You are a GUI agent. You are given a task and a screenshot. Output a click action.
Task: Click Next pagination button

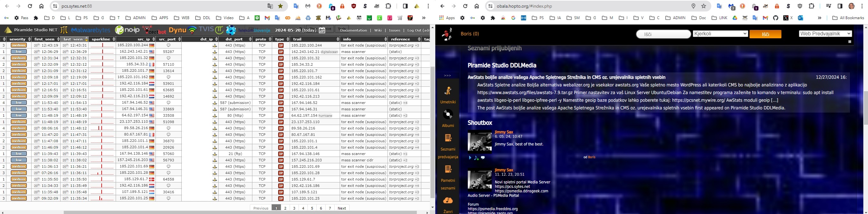pos(342,208)
